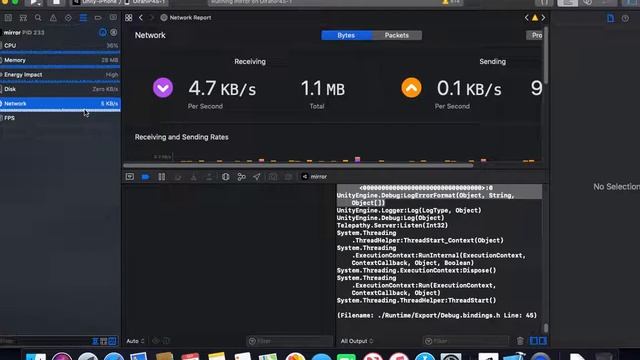Viewport: 640px width, 360px height.
Task: Toggle breakpoints activation in debug bar
Action: coord(145,177)
